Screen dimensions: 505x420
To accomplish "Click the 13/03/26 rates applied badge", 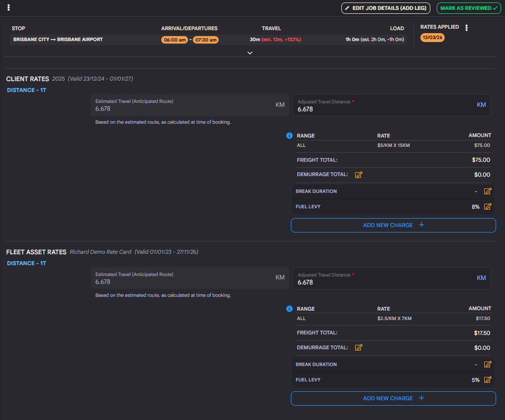I will tap(432, 38).
